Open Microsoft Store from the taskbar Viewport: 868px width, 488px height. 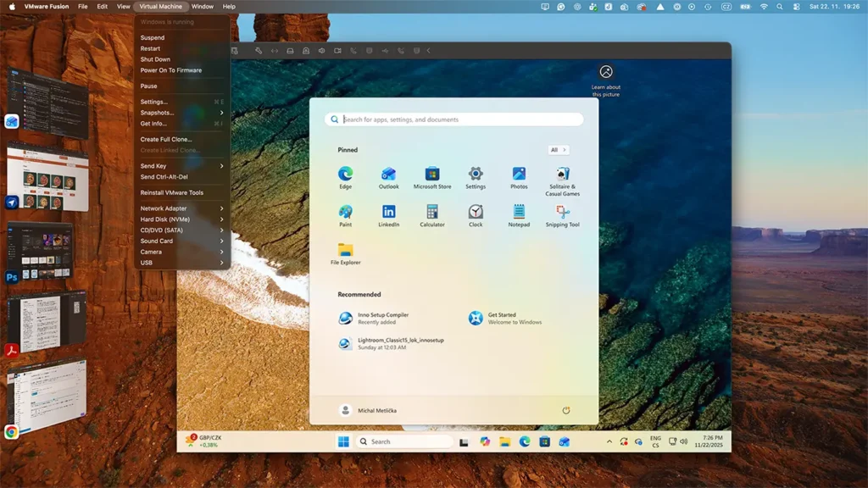pyautogui.click(x=543, y=441)
